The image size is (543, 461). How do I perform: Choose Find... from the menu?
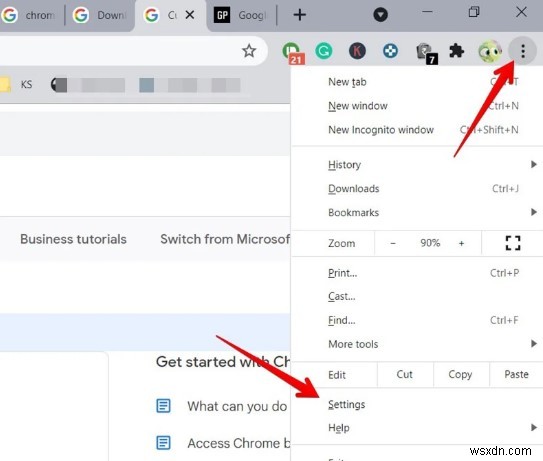pos(417,320)
